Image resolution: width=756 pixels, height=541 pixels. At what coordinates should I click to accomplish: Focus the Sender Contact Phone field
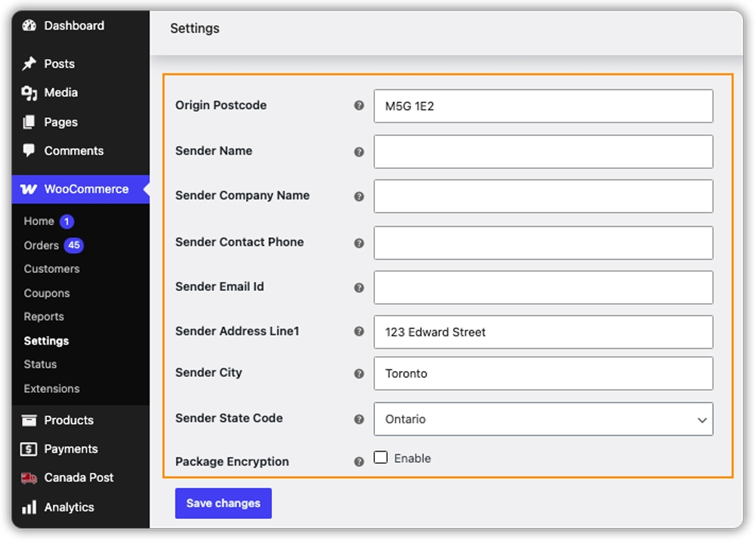tap(544, 243)
